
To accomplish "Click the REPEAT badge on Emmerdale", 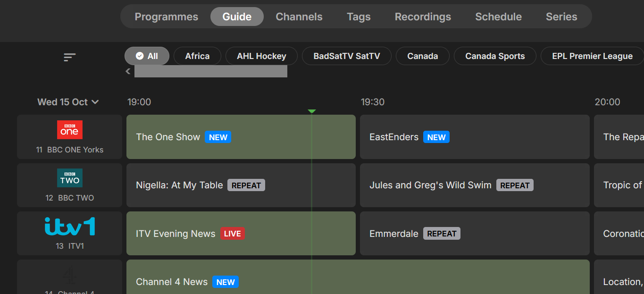I will pos(442,234).
